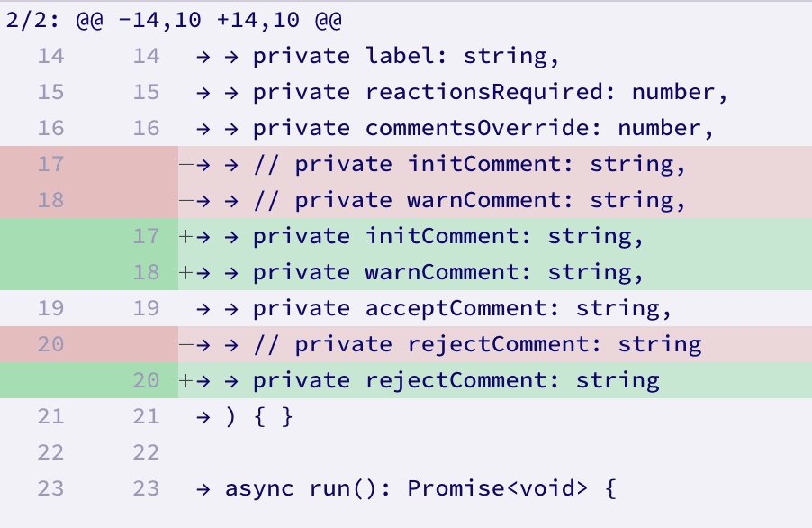Viewport: 812px width, 528px height.
Task: Click new line number 20 in added row
Action: 145,380
